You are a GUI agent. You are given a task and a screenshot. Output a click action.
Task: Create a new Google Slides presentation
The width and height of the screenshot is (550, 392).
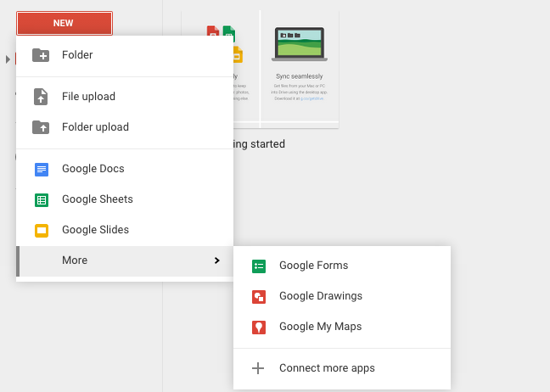(x=125, y=230)
